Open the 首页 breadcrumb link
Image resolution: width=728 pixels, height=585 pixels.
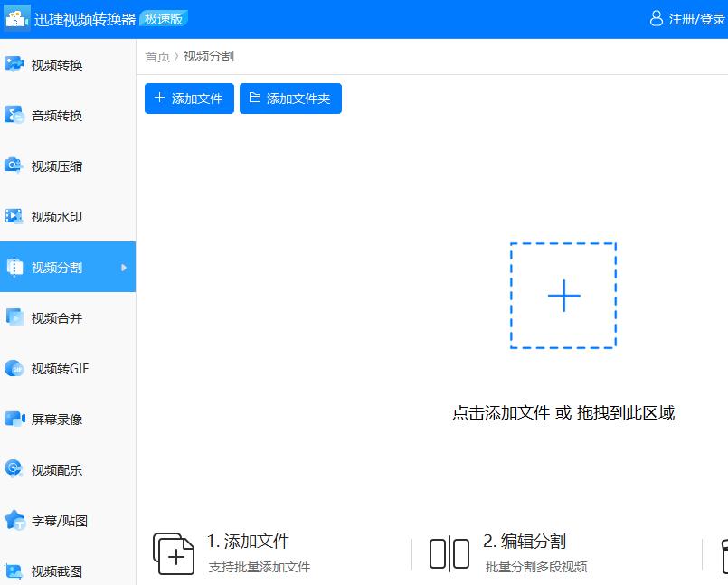(x=156, y=55)
